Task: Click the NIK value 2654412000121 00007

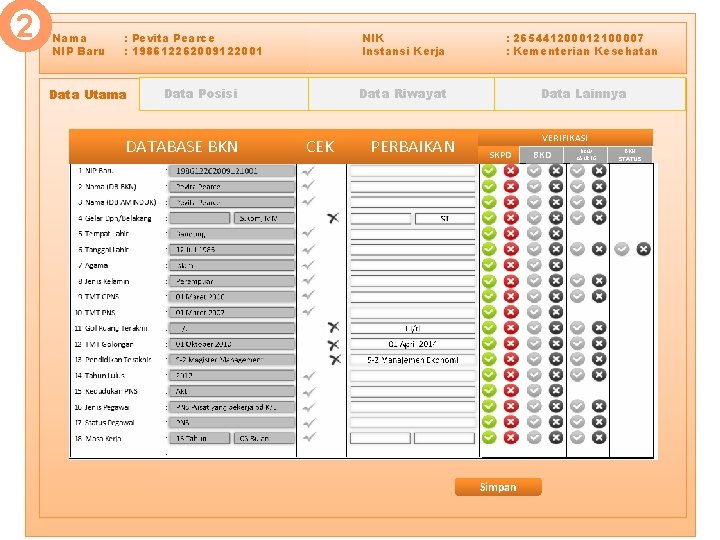Action: [x=578, y=38]
